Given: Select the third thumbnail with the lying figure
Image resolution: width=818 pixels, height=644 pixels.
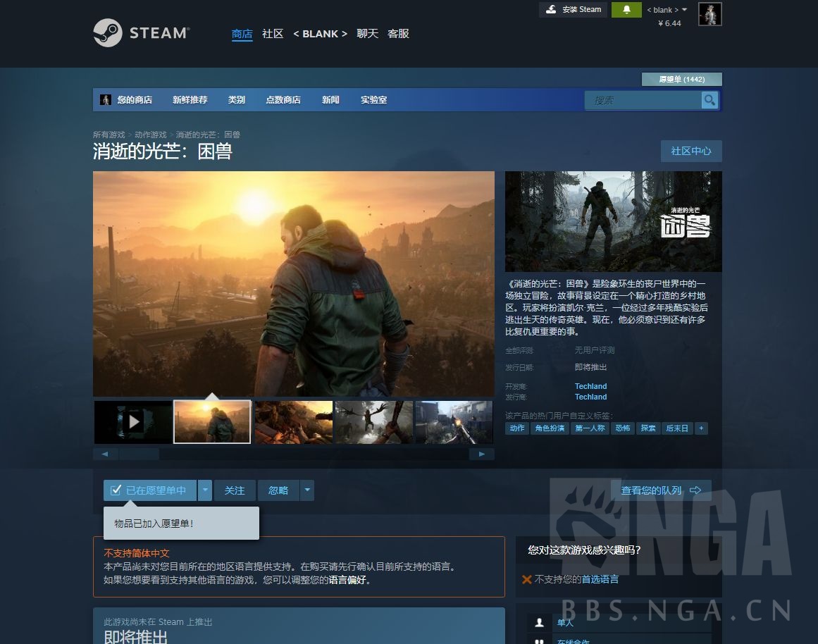Looking at the screenshot, I should coord(294,421).
